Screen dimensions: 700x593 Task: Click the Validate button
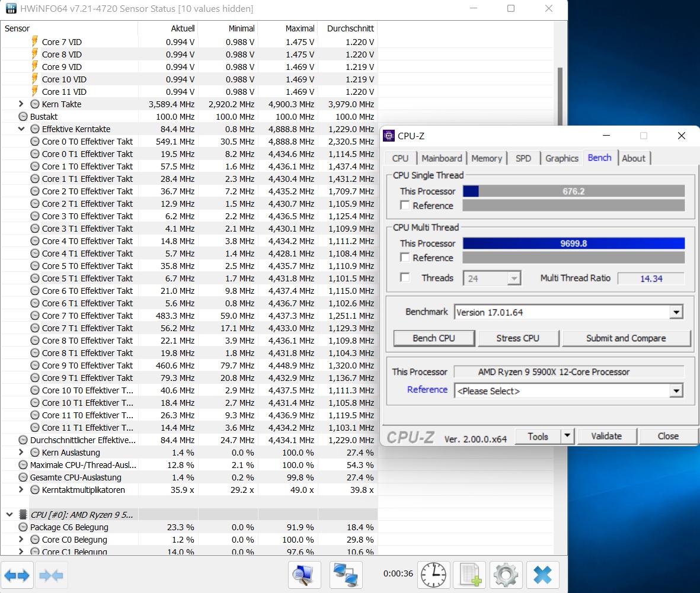pyautogui.click(x=606, y=436)
